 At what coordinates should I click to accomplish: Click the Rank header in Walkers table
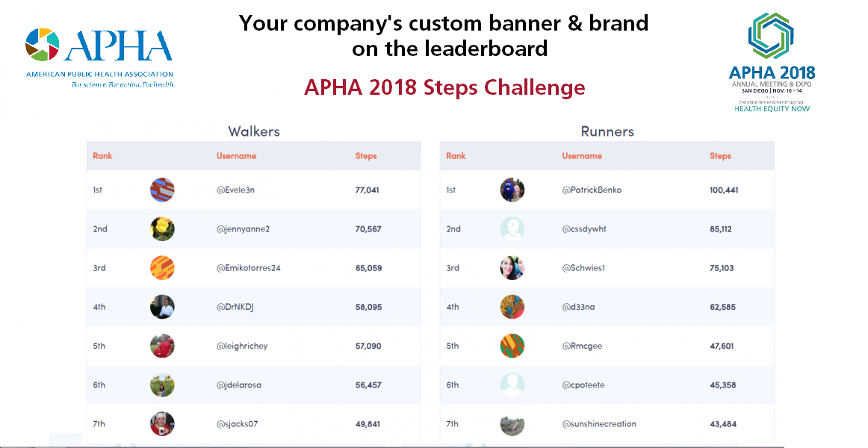pos(102,156)
